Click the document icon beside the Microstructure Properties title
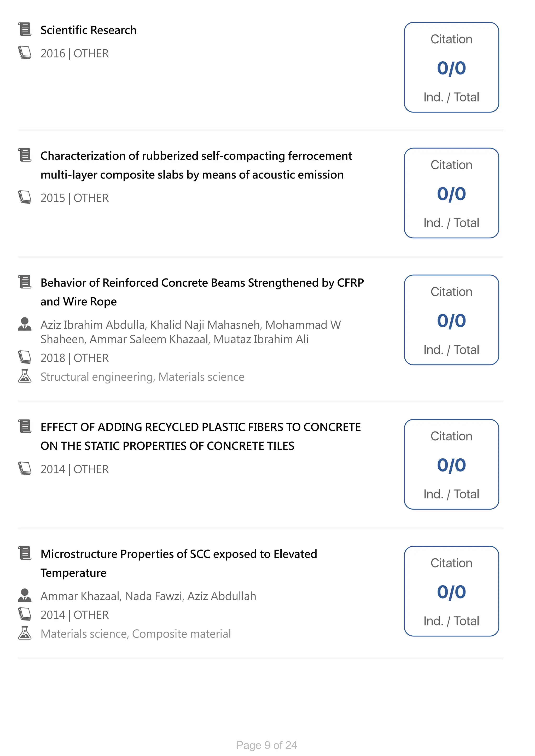The width and height of the screenshot is (535, 756). click(x=25, y=553)
